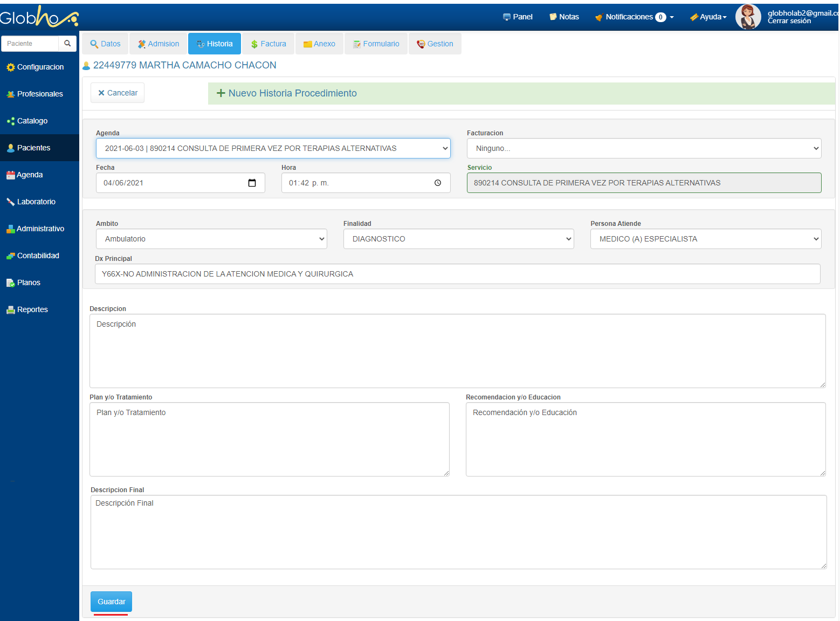Expand the Finalidad dropdown
The width and height of the screenshot is (840, 621).
[x=458, y=239]
